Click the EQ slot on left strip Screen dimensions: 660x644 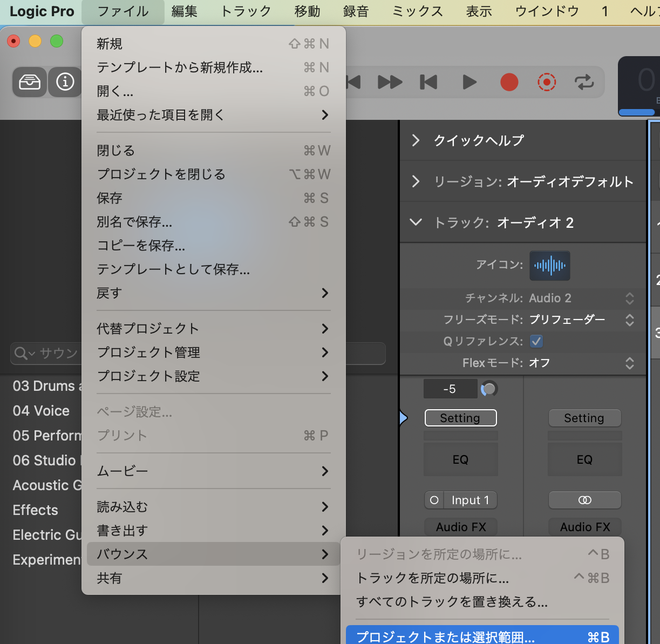tap(460, 459)
